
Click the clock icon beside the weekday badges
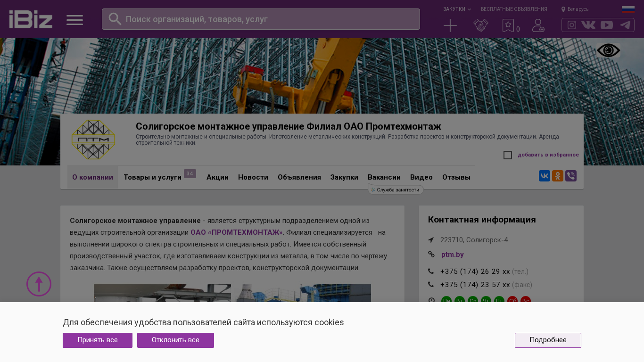(431, 301)
